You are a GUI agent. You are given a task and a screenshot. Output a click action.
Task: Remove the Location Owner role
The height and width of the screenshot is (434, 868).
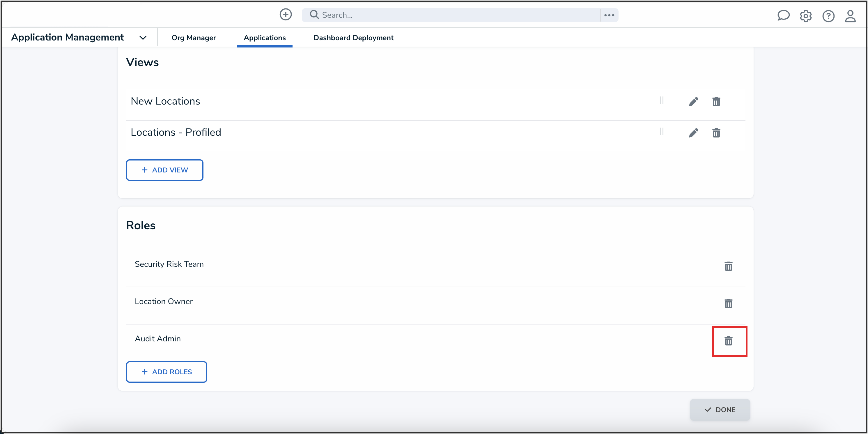(728, 304)
